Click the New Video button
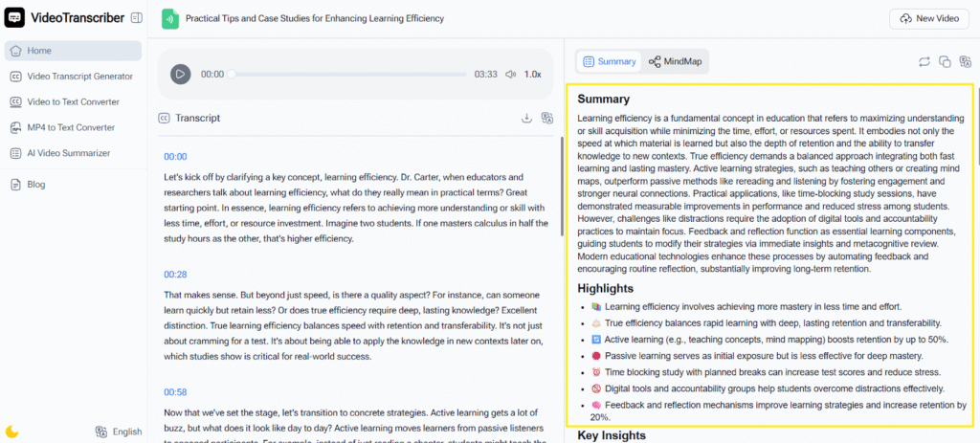 tap(928, 18)
